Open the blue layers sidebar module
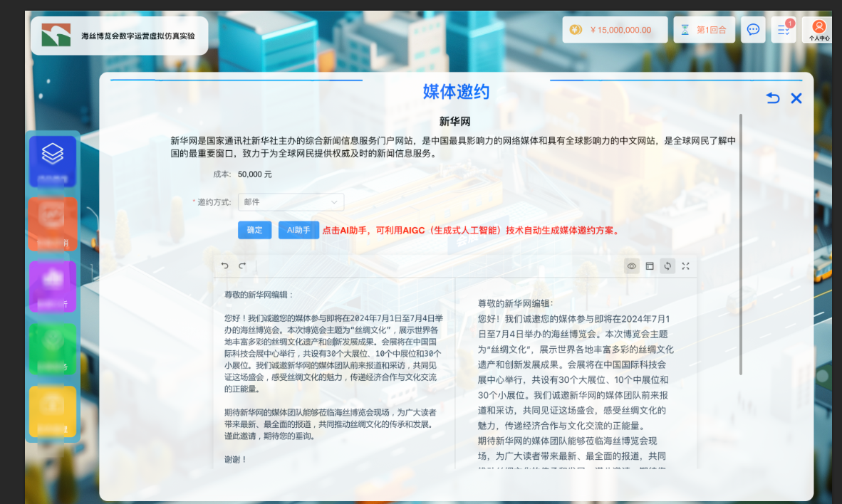The width and height of the screenshot is (842, 504). click(x=53, y=161)
